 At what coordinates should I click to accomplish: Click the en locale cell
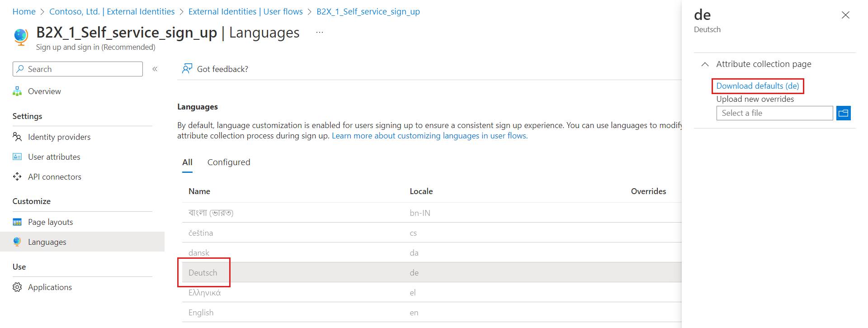[x=414, y=313]
